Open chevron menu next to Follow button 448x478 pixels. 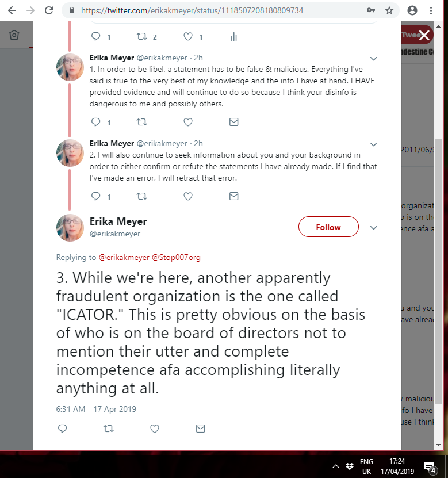pyautogui.click(x=374, y=228)
